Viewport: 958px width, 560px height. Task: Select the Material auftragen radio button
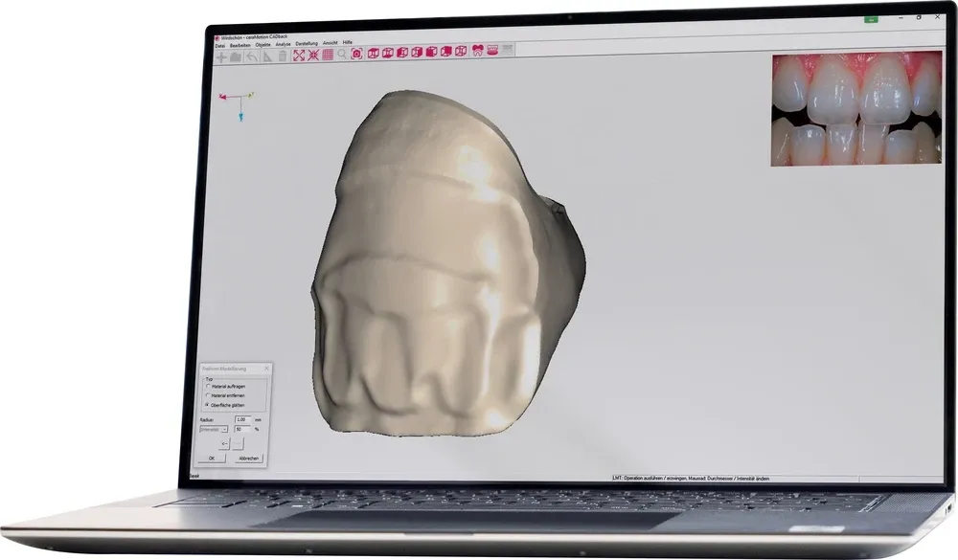(x=207, y=387)
